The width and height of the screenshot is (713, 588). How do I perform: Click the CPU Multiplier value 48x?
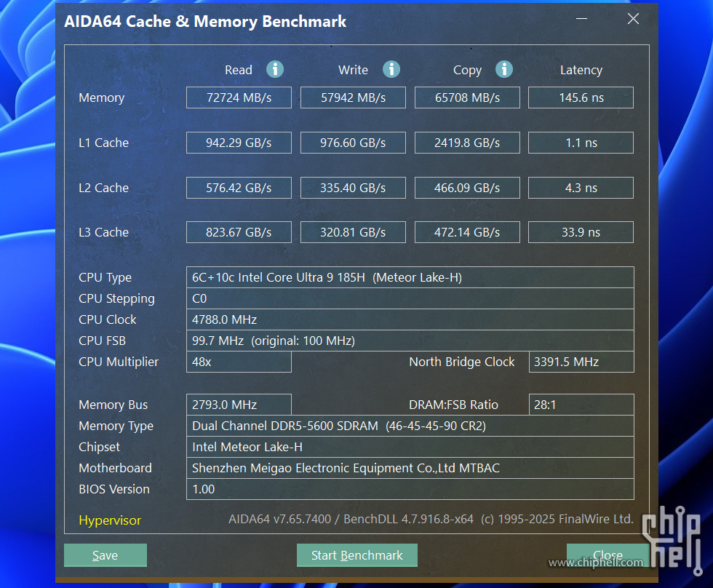coord(239,362)
